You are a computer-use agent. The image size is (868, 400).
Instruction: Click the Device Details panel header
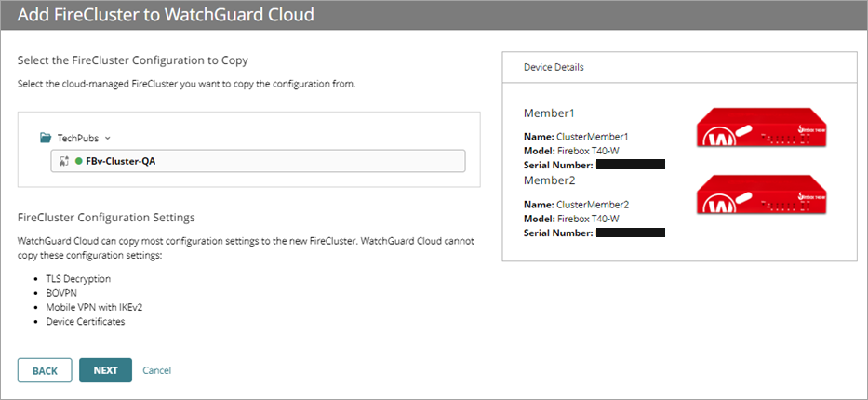pyautogui.click(x=554, y=67)
